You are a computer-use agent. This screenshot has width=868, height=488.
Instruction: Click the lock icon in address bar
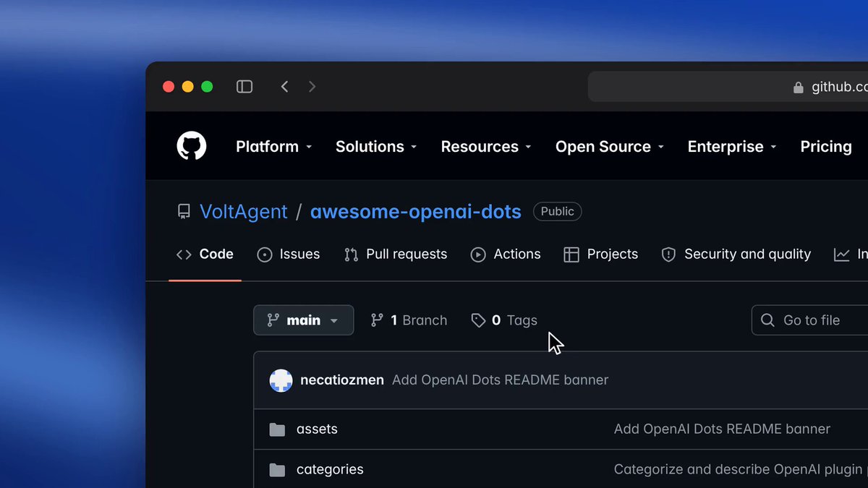799,87
